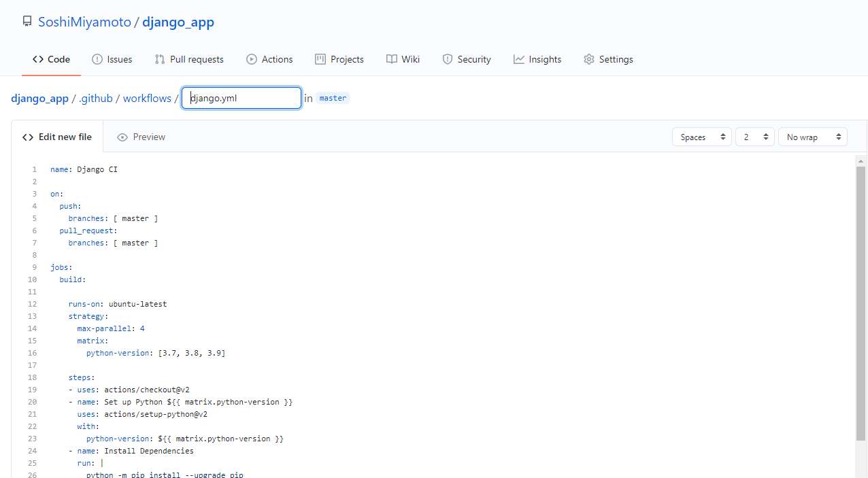Click the .github breadcrumb folder
Viewport: 868px width, 478px height.
pyautogui.click(x=96, y=98)
